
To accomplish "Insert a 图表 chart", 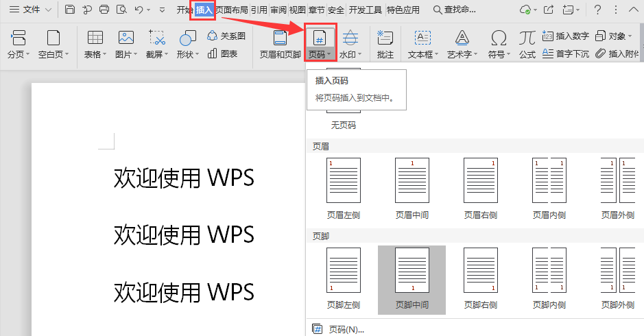I will [223, 53].
